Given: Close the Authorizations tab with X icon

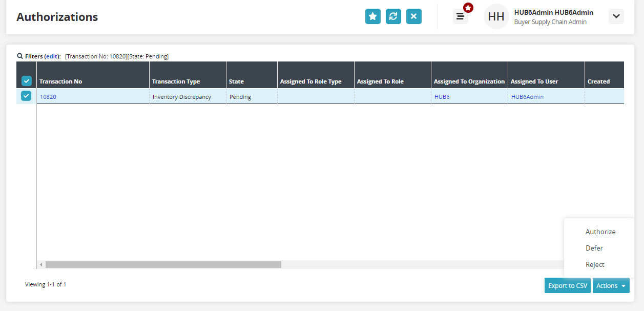Looking at the screenshot, I should [413, 16].
